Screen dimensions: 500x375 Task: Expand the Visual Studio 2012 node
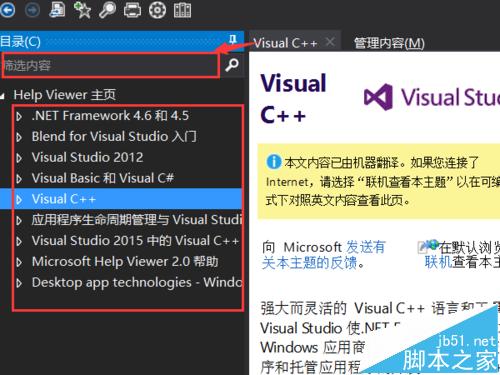[x=19, y=158]
